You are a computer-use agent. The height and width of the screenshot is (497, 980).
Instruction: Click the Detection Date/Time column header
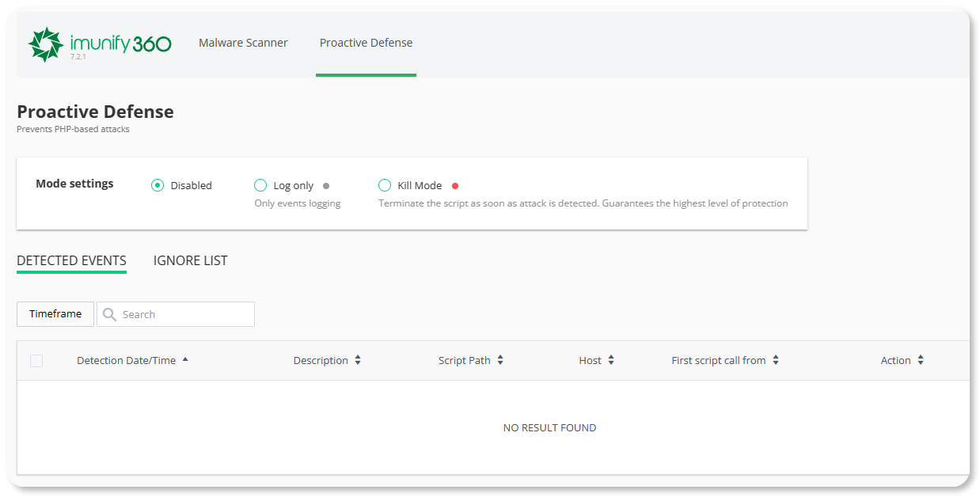click(127, 360)
